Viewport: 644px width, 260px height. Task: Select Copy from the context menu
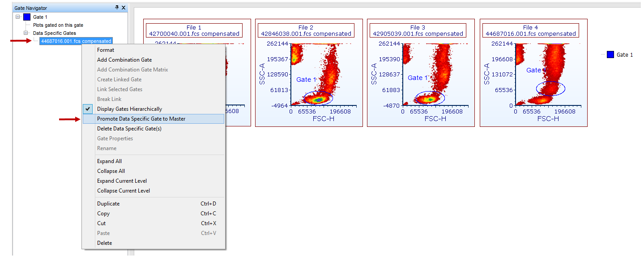click(x=103, y=214)
